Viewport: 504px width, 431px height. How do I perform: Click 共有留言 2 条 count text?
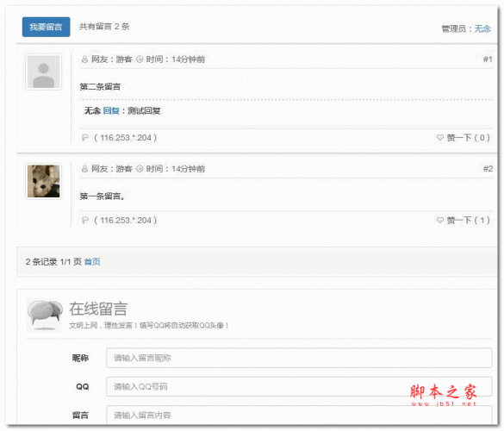pos(104,27)
